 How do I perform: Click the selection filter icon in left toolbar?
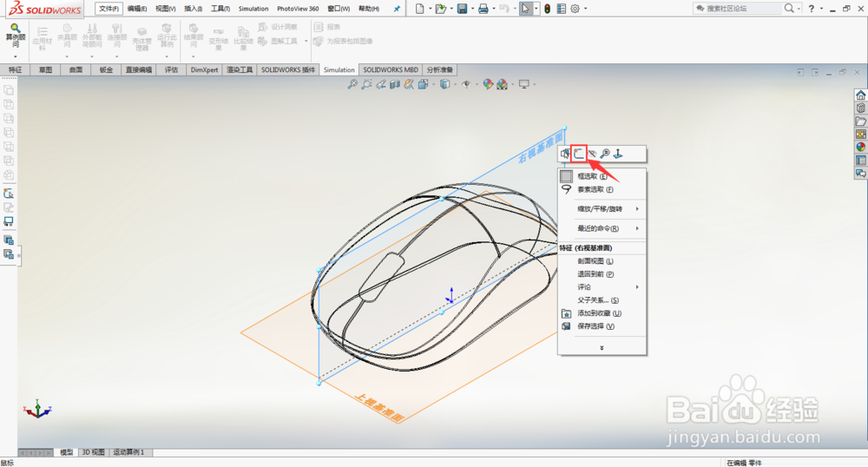click(9, 193)
